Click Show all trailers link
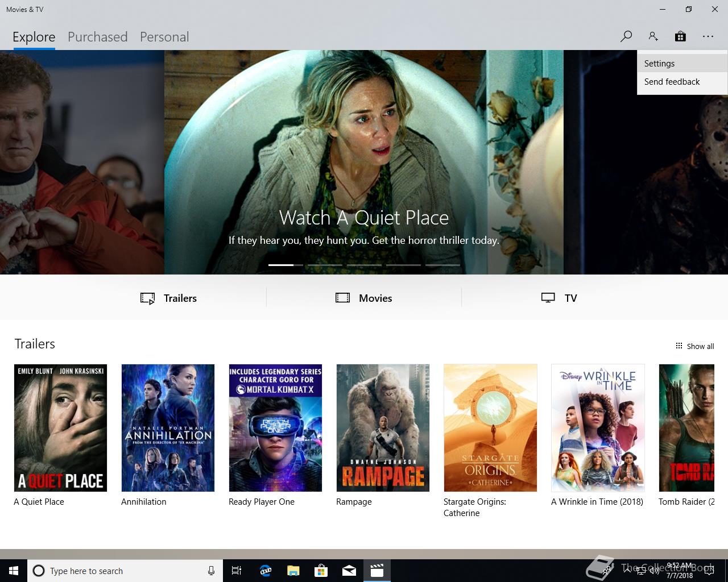 [x=694, y=346]
